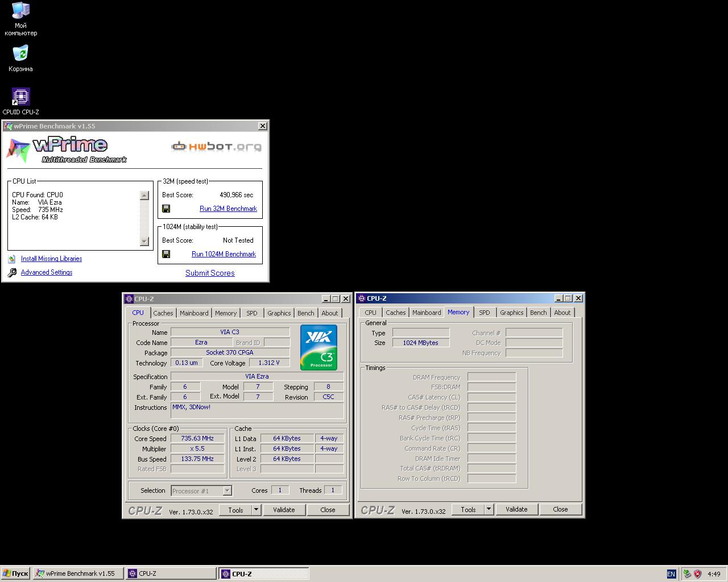Open Mainboard tab in left CPU-Z window
728x582 pixels.
tap(194, 313)
